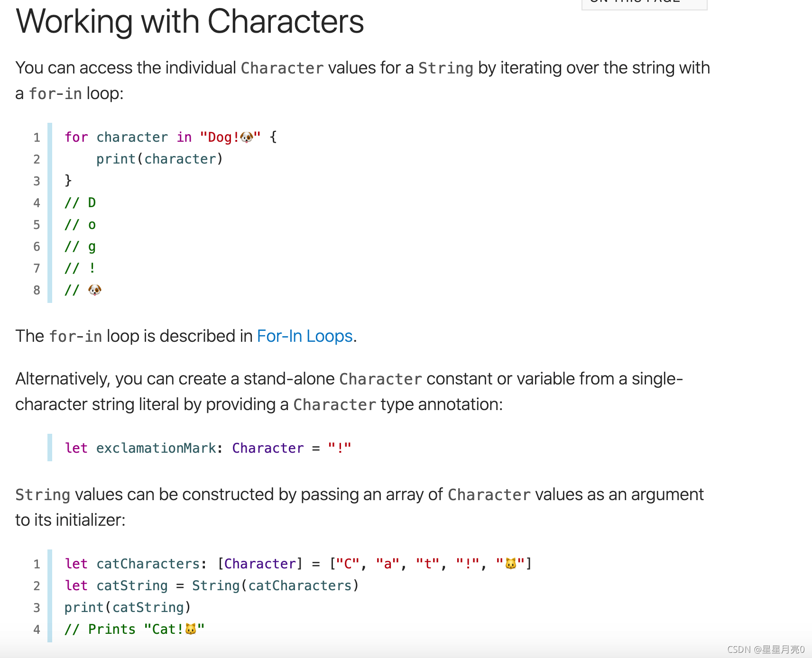812x658 pixels.
Task: Open the On This Page dropdown
Action: pyautogui.click(x=645, y=4)
